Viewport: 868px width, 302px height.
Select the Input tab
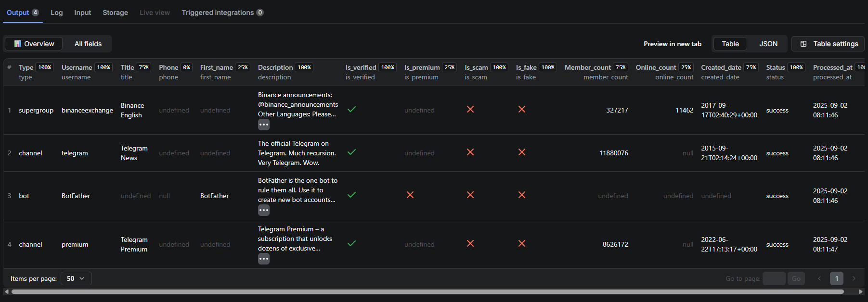pyautogui.click(x=82, y=13)
